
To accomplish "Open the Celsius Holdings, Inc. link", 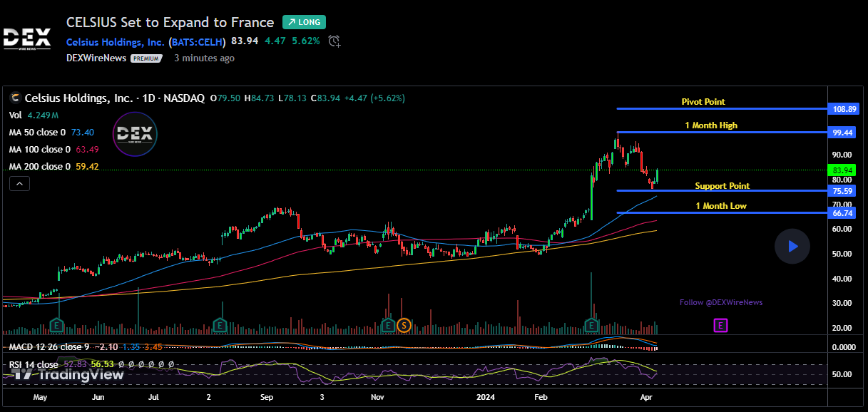I will click(116, 41).
